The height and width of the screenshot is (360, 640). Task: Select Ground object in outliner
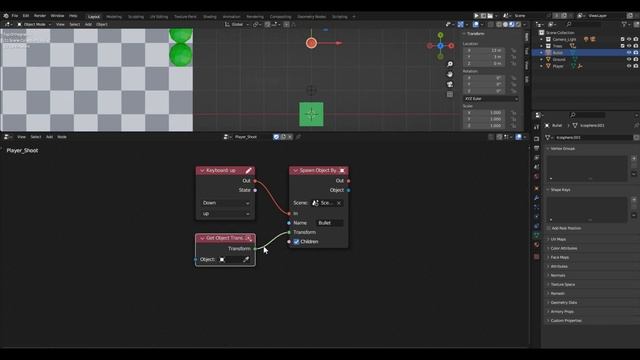coord(559,60)
